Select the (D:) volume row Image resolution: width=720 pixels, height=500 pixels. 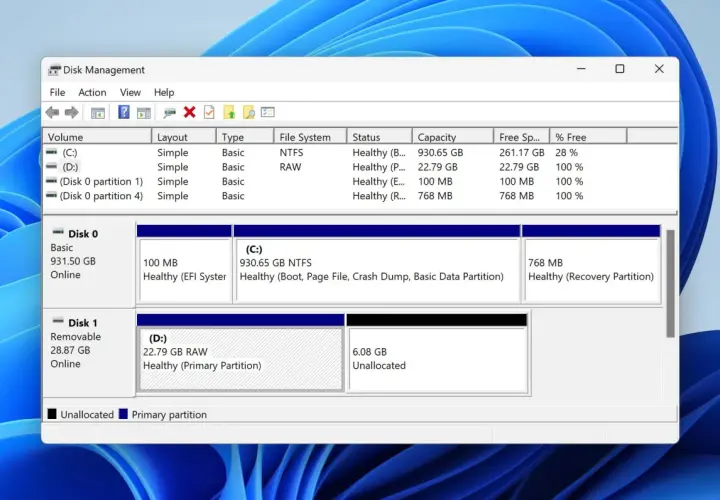pyautogui.click(x=360, y=167)
